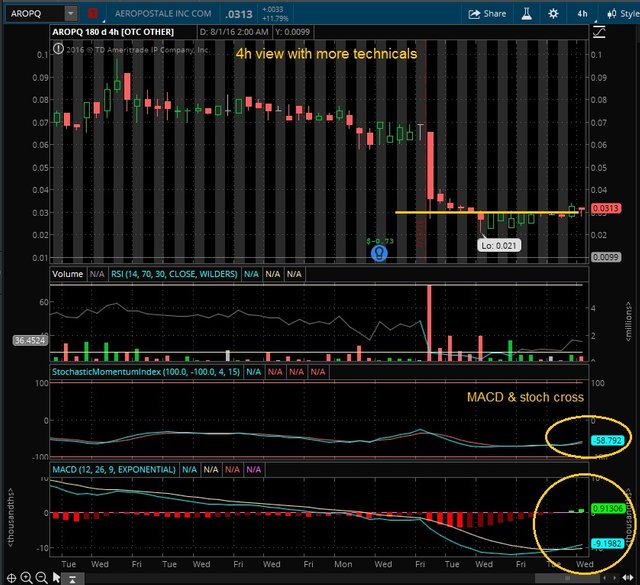
Task: Click the 36.4524 RSI value label
Action: [x=30, y=340]
